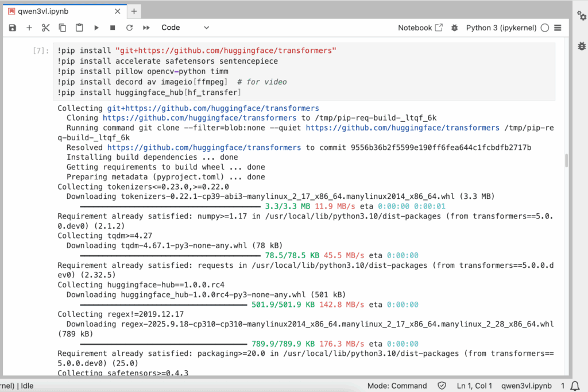Run the selected cell
This screenshot has height=392, width=588.
pyautogui.click(x=96, y=28)
